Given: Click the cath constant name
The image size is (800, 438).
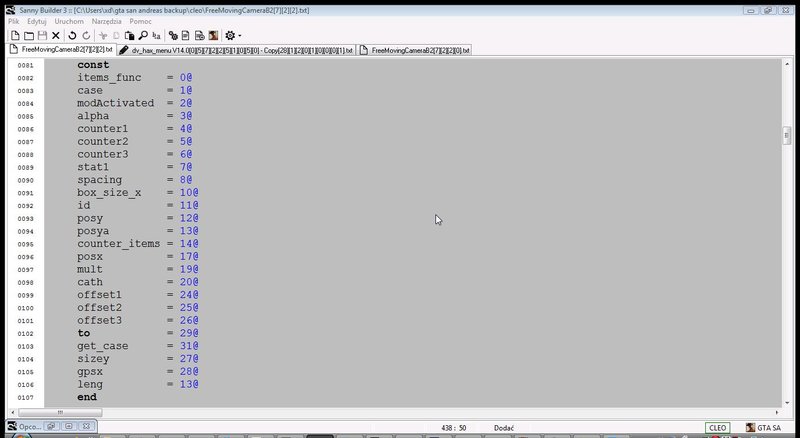Looking at the screenshot, I should coord(90,282).
